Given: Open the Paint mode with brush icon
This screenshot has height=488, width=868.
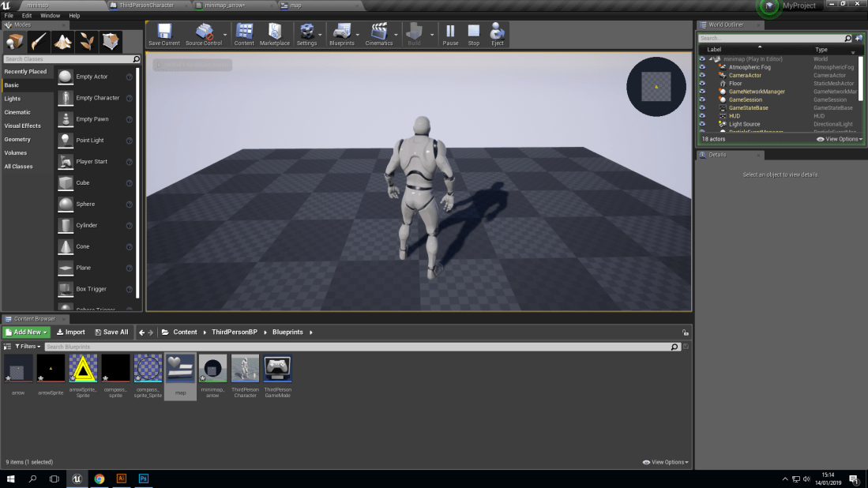Looking at the screenshot, I should [x=37, y=41].
